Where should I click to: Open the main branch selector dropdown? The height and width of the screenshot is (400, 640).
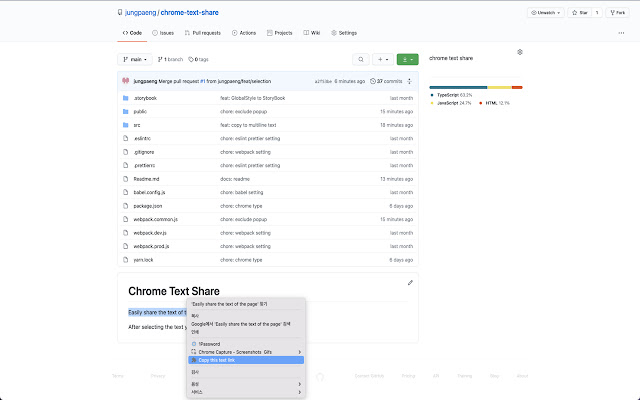[x=135, y=60]
